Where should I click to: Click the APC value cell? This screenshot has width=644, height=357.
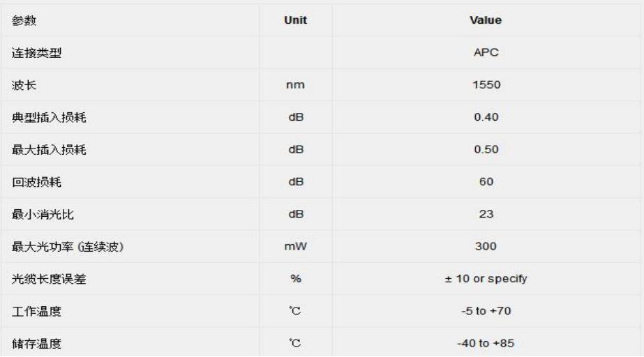tap(486, 54)
